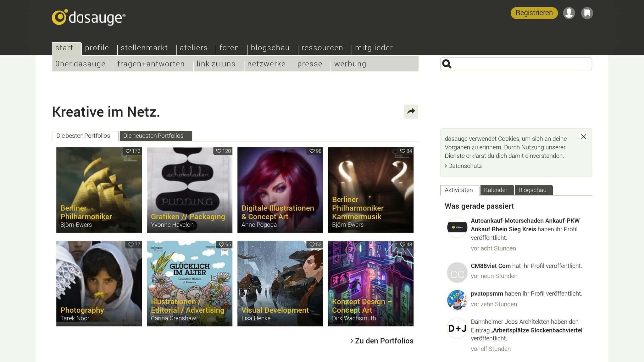Click the share icon next to Kreative im Netz
Viewport: 644px width, 362px height.
[411, 112]
